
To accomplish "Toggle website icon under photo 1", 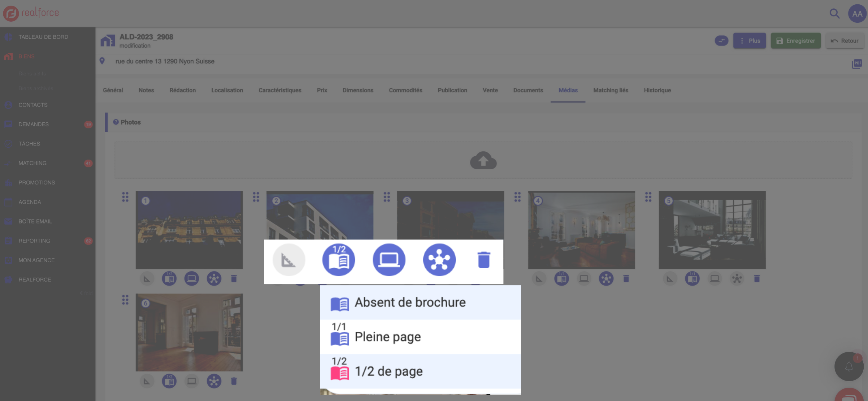I will 192,279.
